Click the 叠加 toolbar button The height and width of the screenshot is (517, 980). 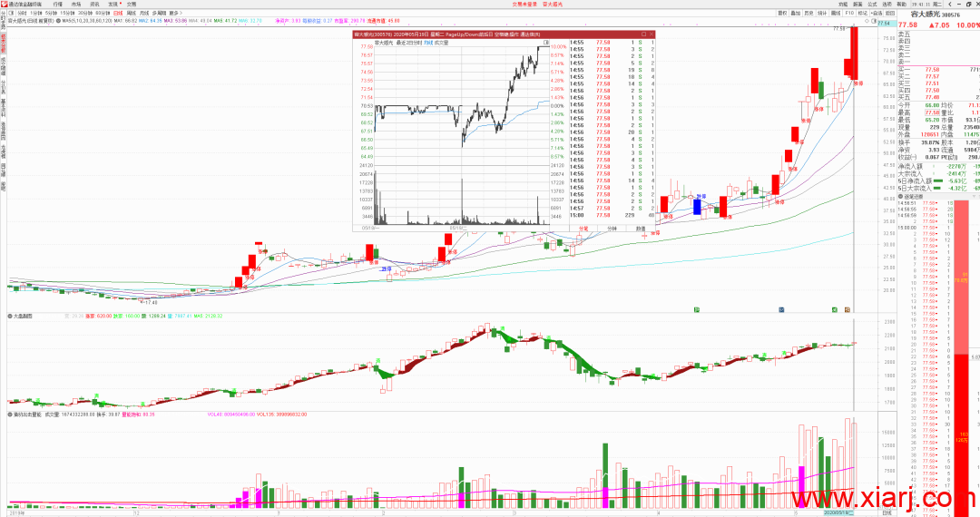[x=796, y=13]
